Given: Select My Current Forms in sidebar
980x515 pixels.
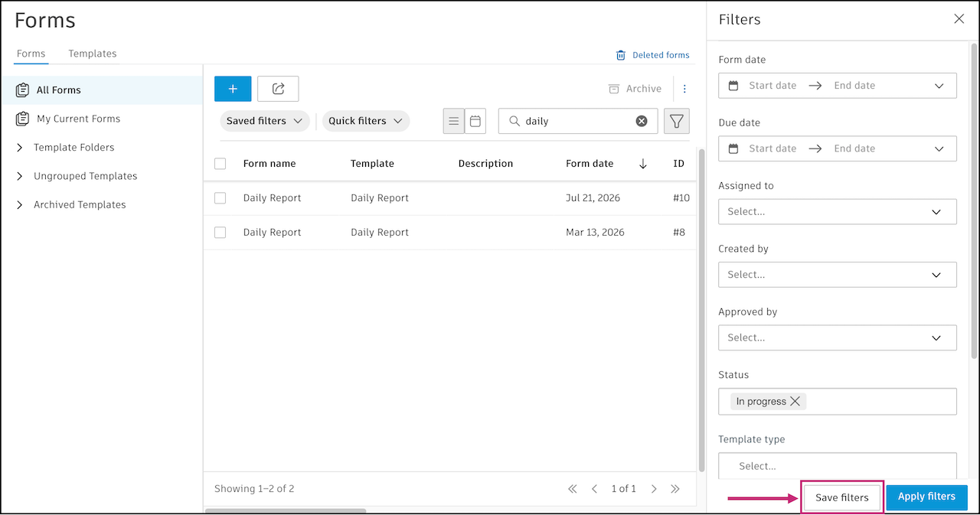Looking at the screenshot, I should click(x=102, y=119).
